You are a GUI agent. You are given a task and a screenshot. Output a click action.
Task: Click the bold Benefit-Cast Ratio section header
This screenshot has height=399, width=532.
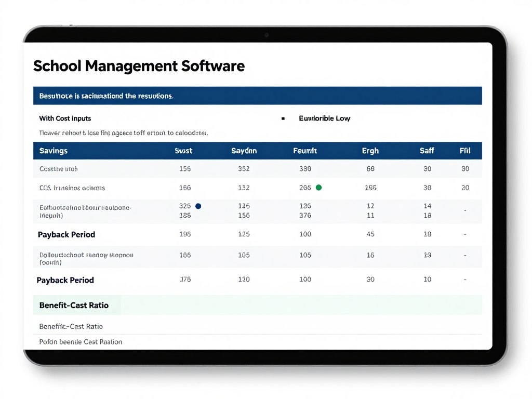(74, 305)
